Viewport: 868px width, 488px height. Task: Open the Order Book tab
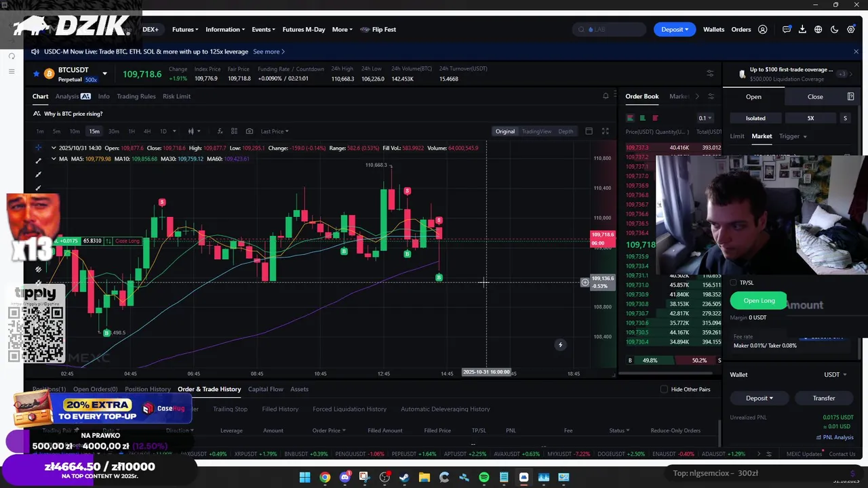coord(642,96)
